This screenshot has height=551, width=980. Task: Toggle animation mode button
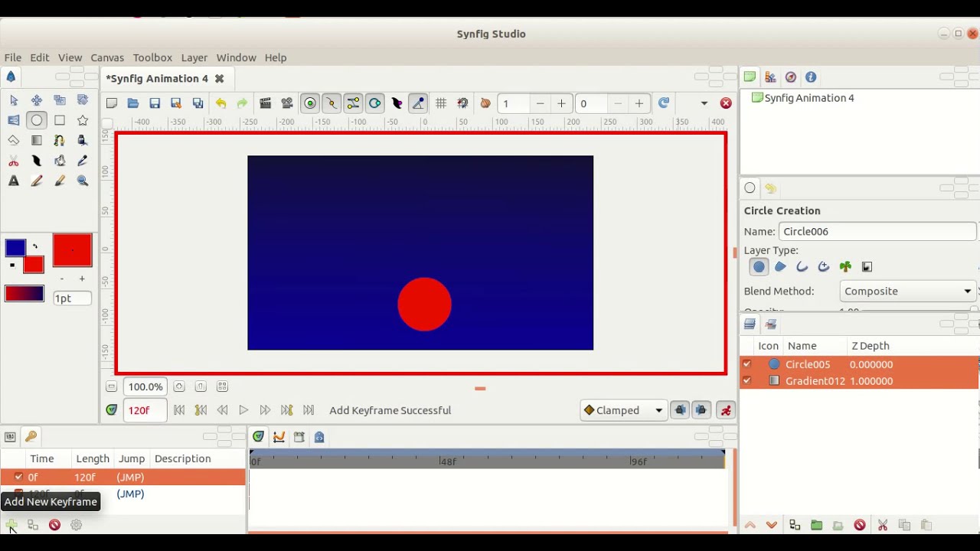click(726, 410)
